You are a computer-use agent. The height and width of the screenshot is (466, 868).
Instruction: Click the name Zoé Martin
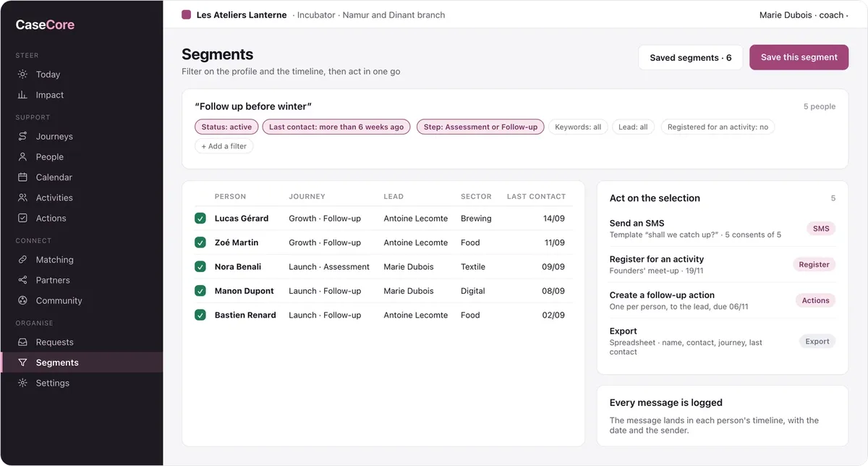tap(237, 242)
